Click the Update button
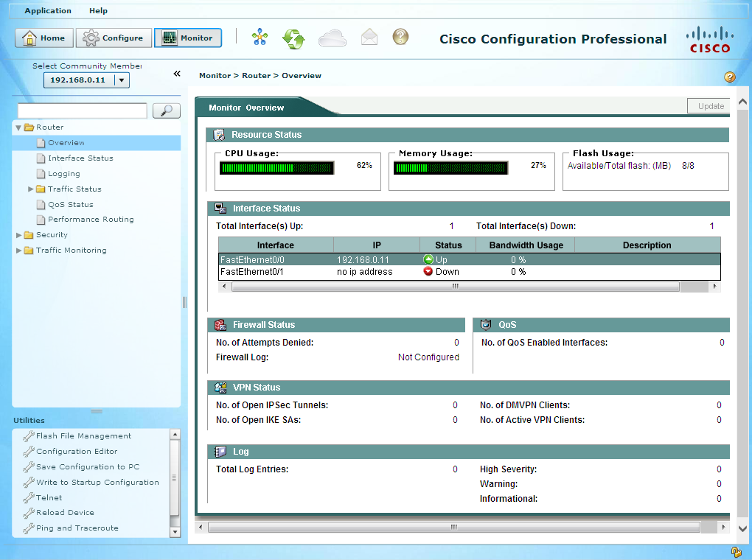This screenshot has height=560, width=752. pos(710,106)
